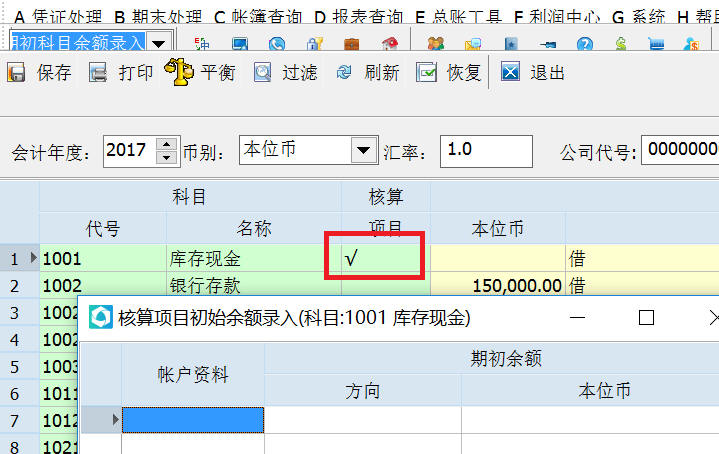The width and height of the screenshot is (719, 454).
Task: Click the Exit (退出) button
Action: pos(532,72)
